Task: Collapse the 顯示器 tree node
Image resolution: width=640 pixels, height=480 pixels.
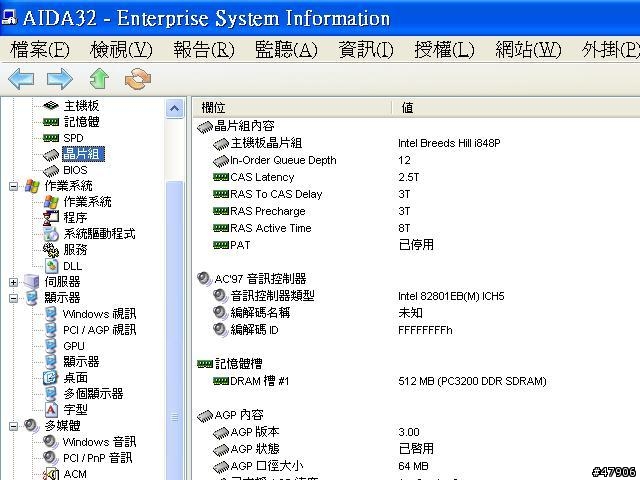Action: pos(13,298)
